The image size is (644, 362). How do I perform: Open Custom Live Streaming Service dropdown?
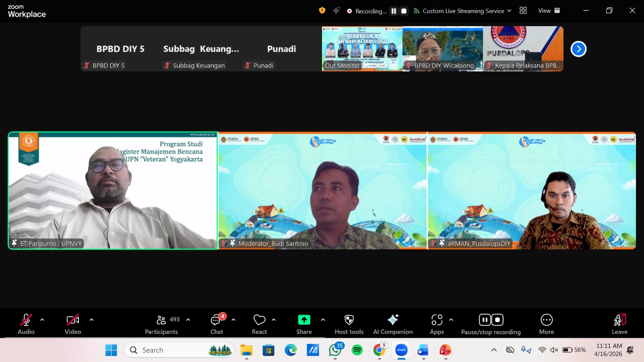[x=463, y=11]
